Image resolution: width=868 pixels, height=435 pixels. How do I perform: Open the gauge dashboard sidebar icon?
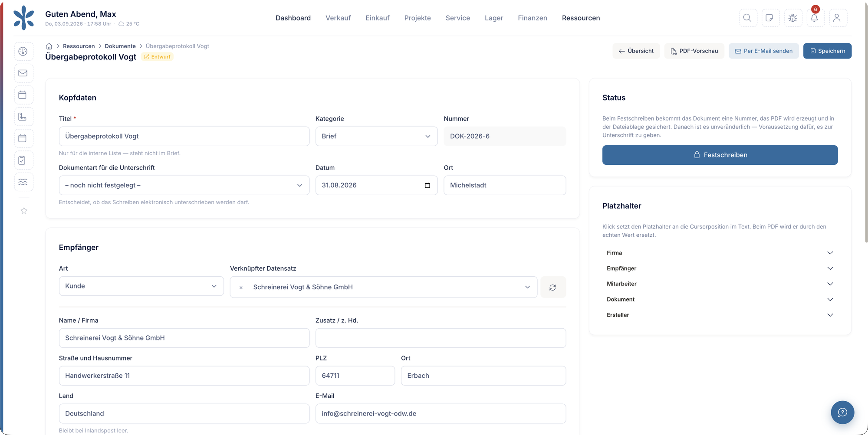click(x=23, y=51)
